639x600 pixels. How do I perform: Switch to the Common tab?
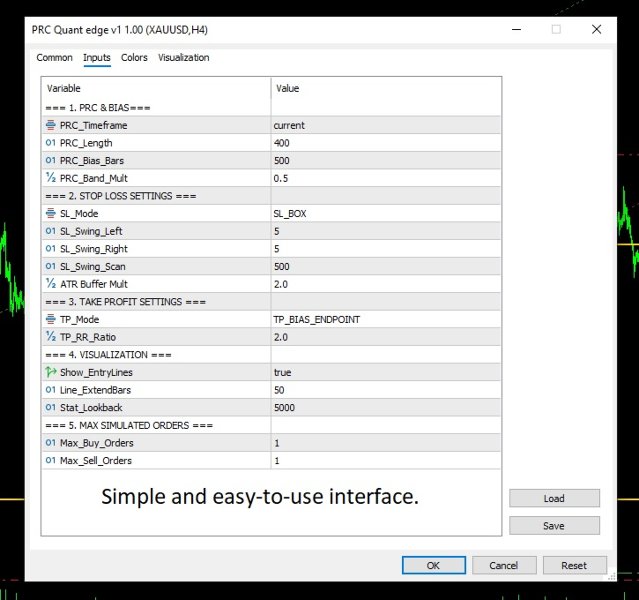[x=55, y=58]
